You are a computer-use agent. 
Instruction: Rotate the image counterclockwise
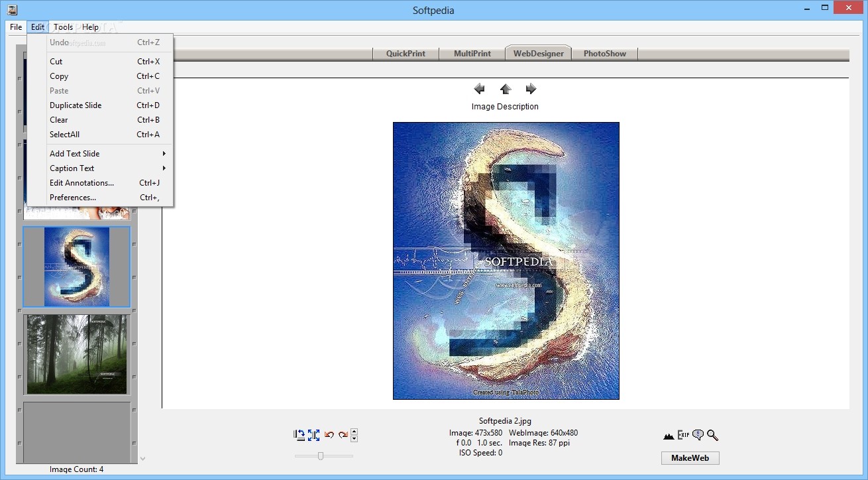[x=329, y=435]
